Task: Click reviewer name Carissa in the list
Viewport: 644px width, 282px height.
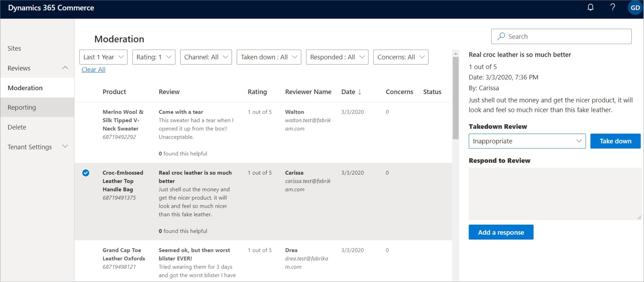Action: 294,173
